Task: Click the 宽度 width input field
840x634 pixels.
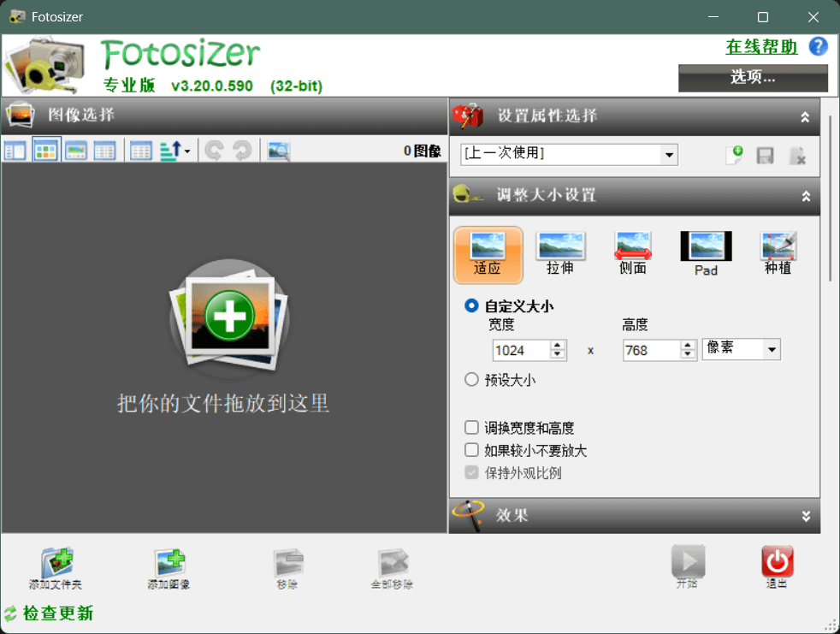Action: click(x=521, y=350)
